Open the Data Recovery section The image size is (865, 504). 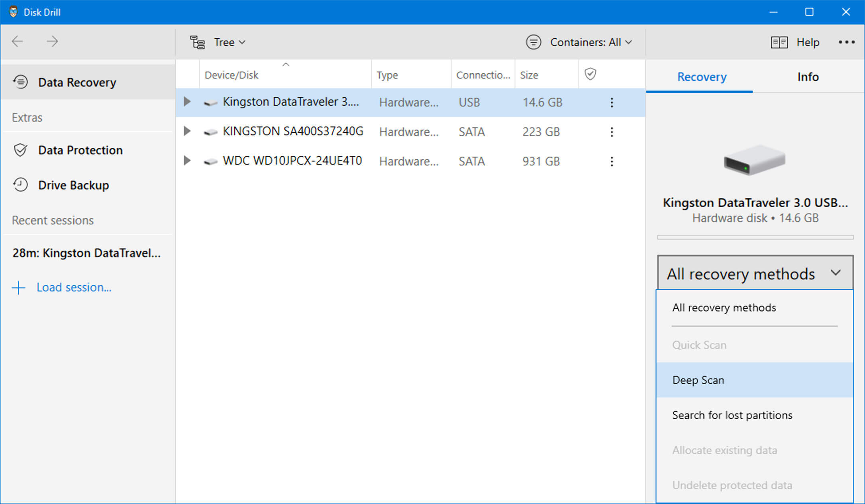click(88, 82)
